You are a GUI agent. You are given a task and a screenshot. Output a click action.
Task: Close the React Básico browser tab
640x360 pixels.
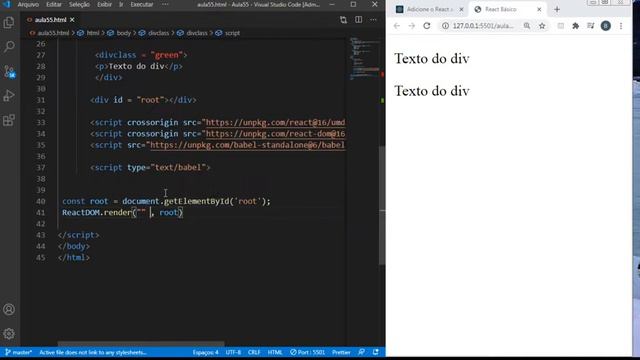coord(539,9)
